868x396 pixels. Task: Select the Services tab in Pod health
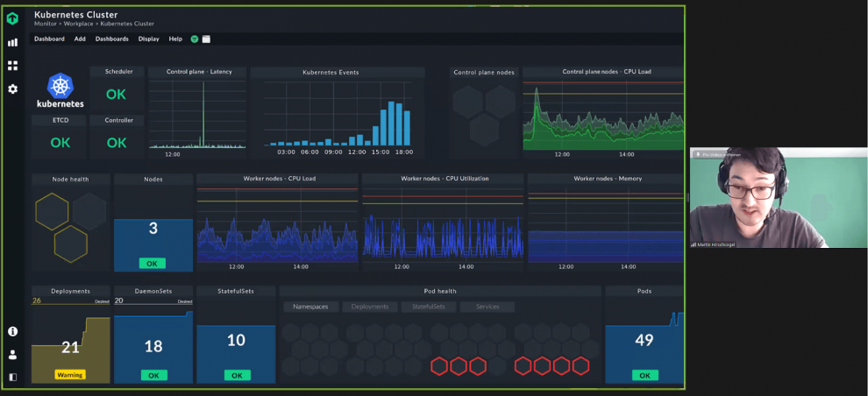(487, 307)
